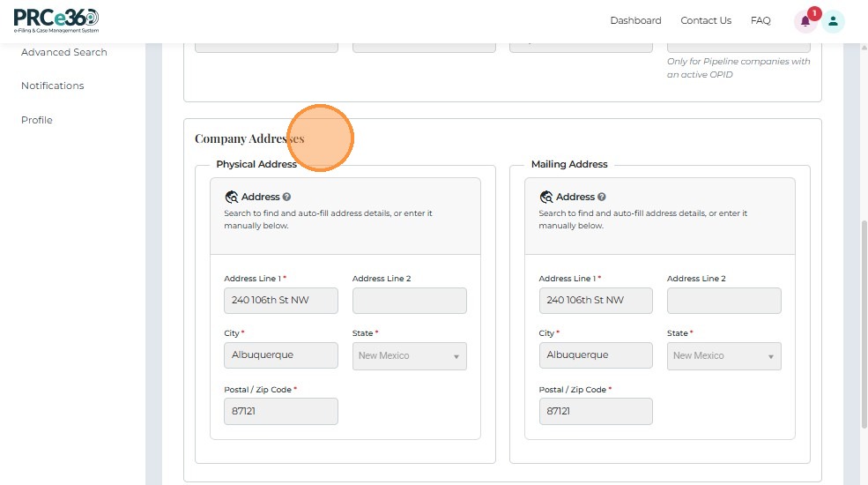Click the Physical Address Line 1 field
This screenshot has width=868, height=485.
tap(281, 301)
